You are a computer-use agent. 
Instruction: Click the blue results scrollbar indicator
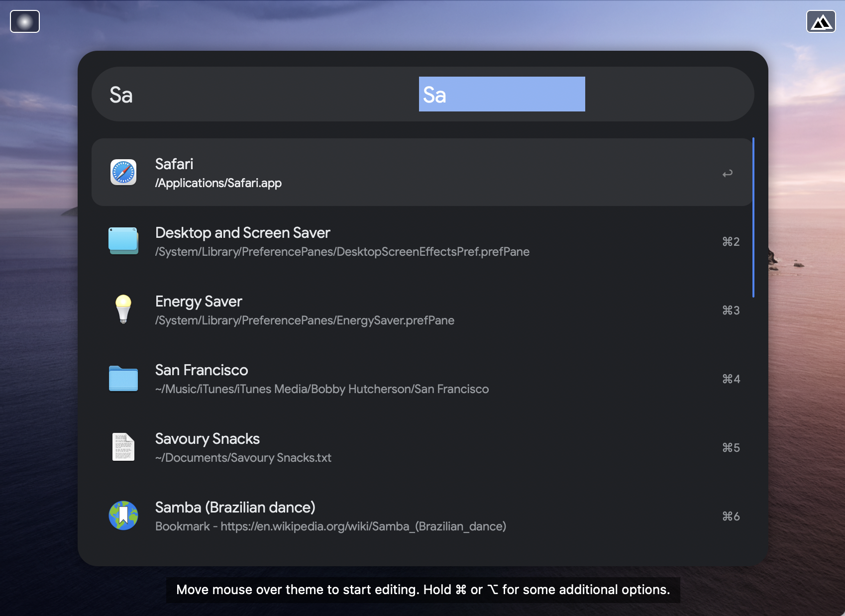[753, 217]
